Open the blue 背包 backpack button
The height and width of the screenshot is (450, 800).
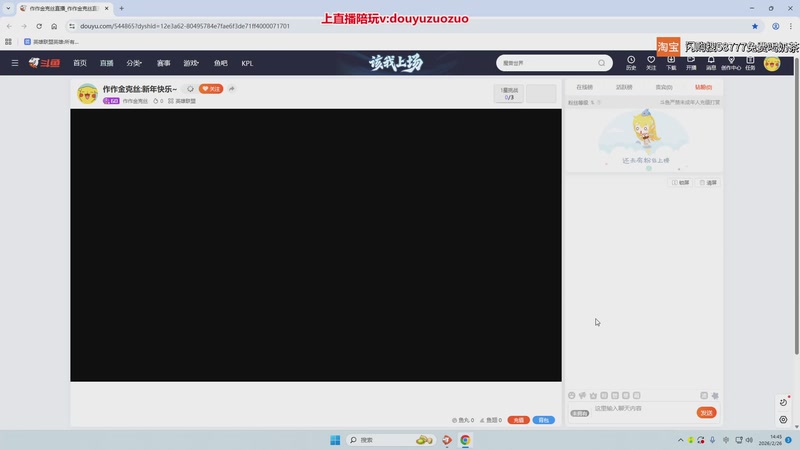543,420
